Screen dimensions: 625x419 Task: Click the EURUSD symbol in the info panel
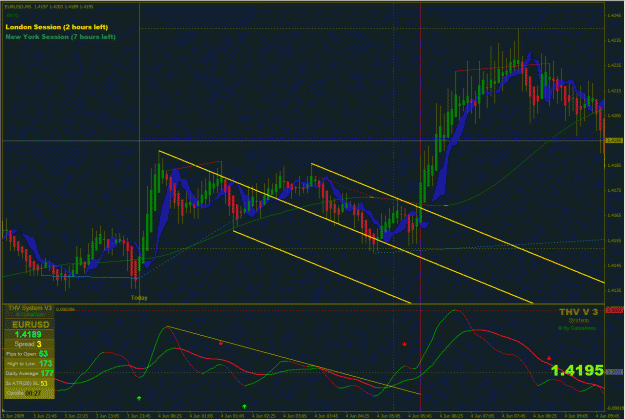click(x=31, y=325)
